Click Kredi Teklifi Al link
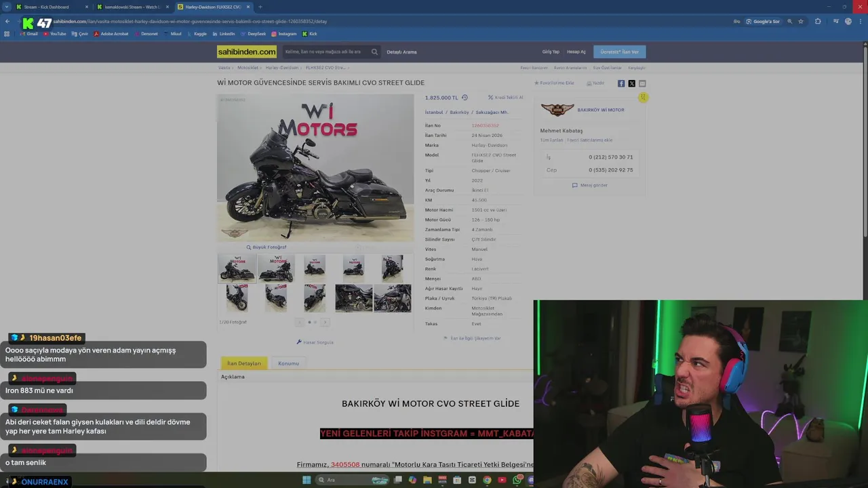 click(x=506, y=98)
